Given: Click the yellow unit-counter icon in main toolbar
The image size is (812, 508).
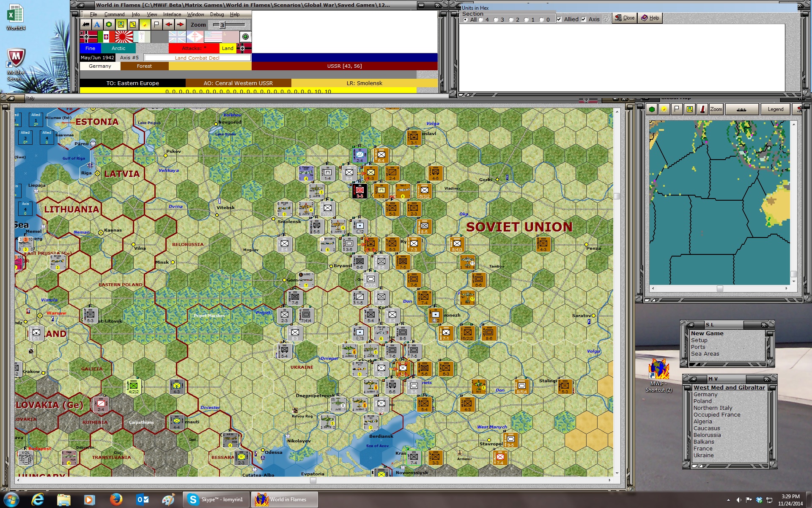Looking at the screenshot, I should 121,25.
